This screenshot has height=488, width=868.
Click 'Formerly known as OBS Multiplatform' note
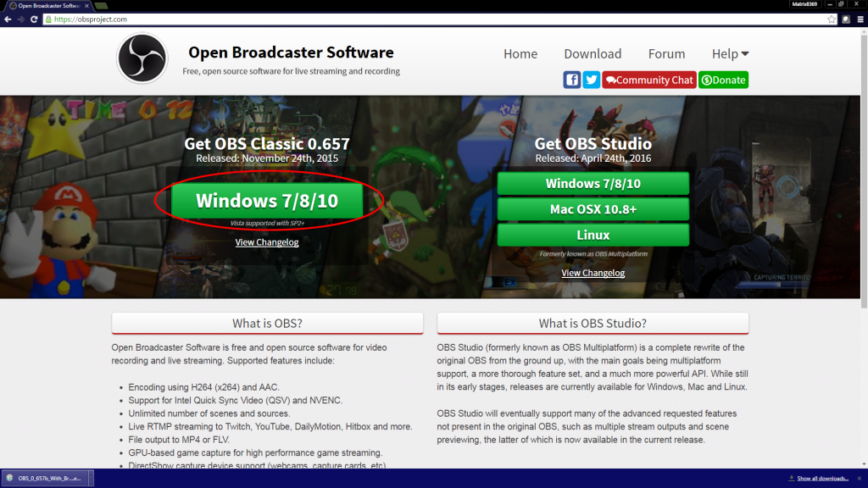coord(593,254)
